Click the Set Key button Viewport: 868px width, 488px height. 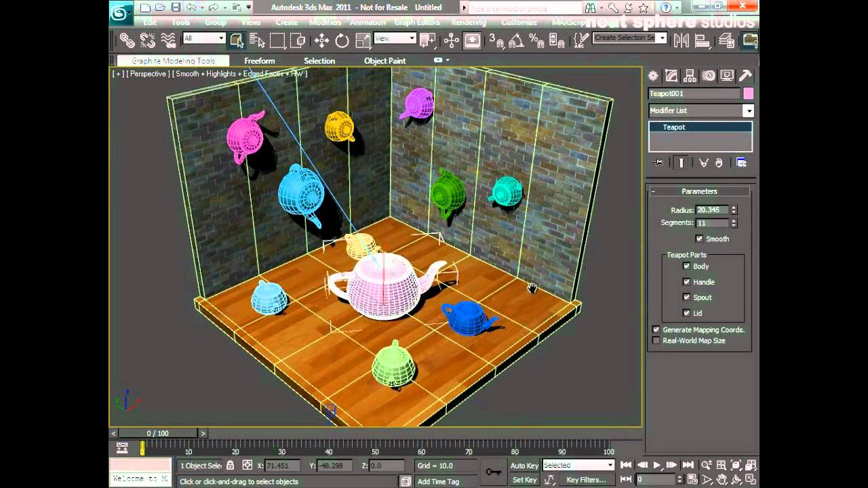point(524,480)
